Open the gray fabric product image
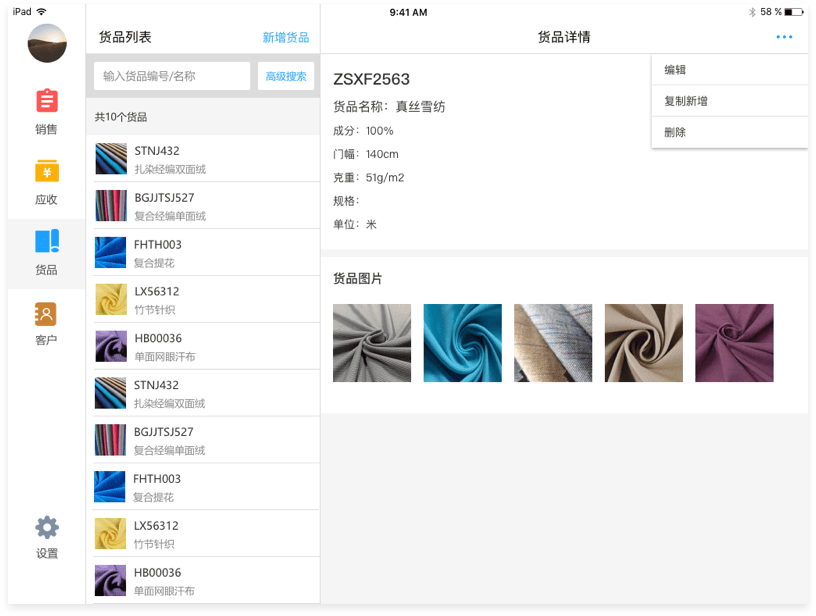Image resolution: width=816 pixels, height=616 pixels. click(x=372, y=343)
